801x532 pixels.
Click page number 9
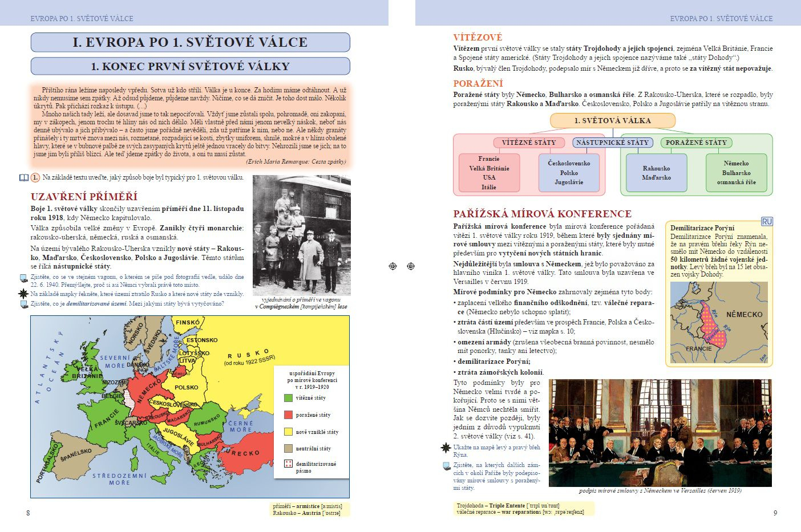775,513
